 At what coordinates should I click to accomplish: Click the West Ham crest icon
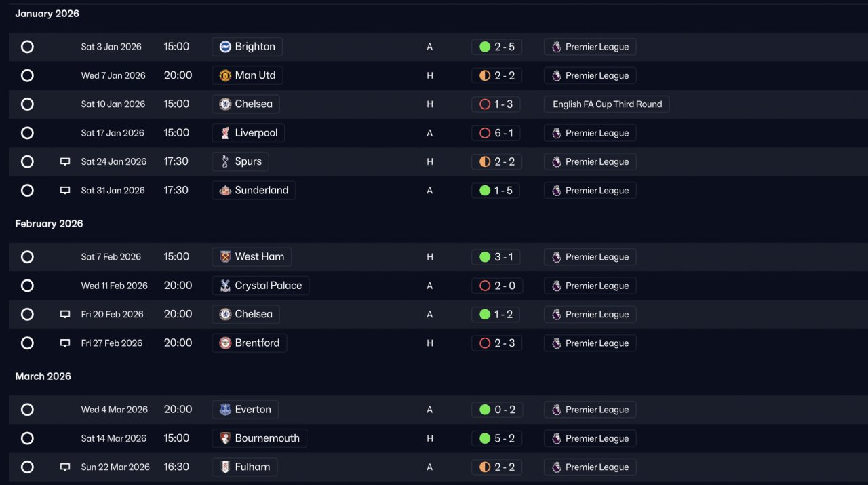tap(225, 257)
